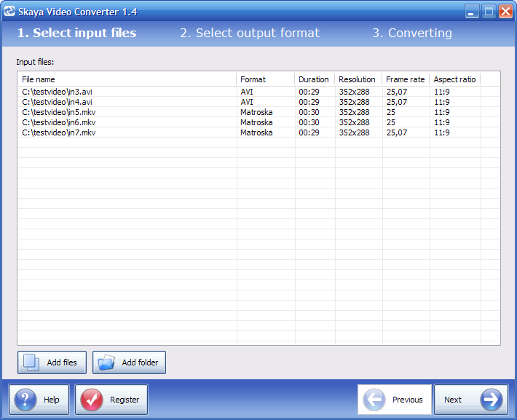Click the Add folder button label
The image size is (517, 420).
pos(140,362)
